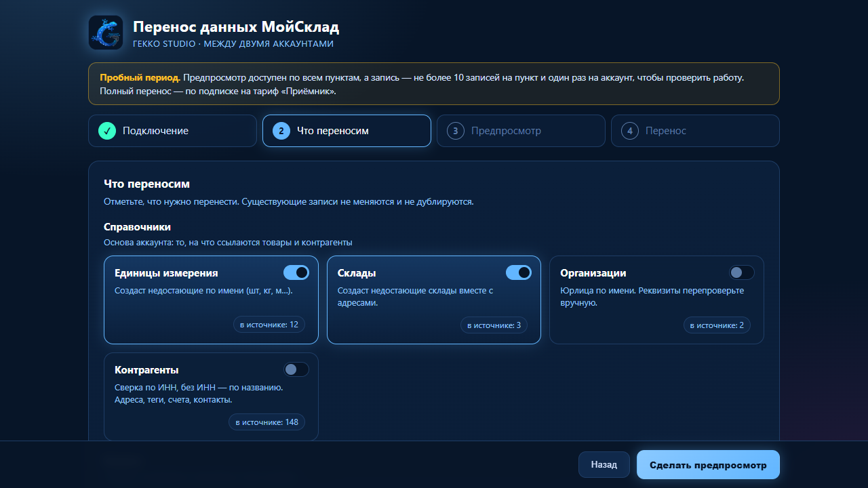The width and height of the screenshot is (868, 488).
Task: Click the Организации card title
Action: pyautogui.click(x=593, y=273)
